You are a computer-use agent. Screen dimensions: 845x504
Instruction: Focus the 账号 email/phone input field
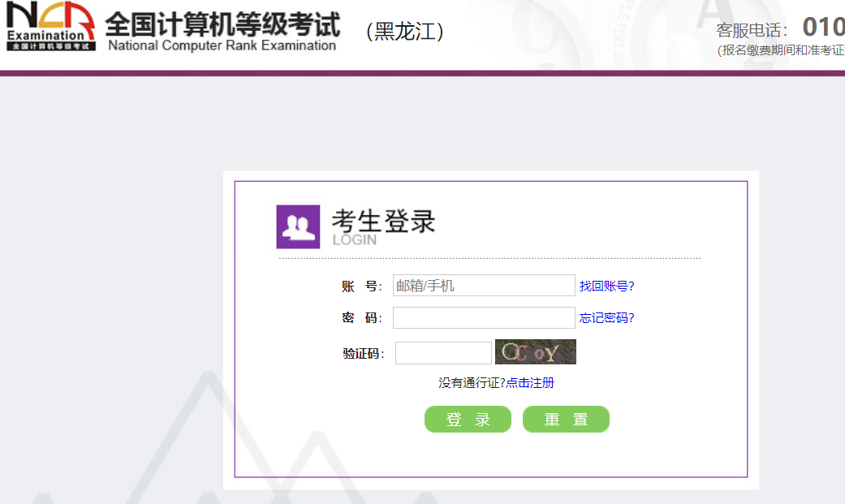pos(484,286)
